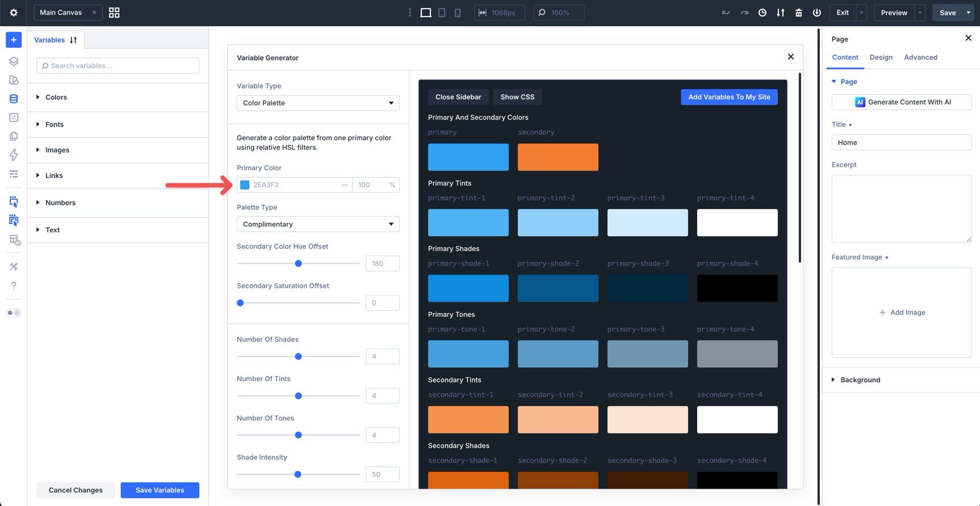This screenshot has width=980, height=506.
Task: Open the layers icon in left sidebar
Action: click(x=14, y=61)
